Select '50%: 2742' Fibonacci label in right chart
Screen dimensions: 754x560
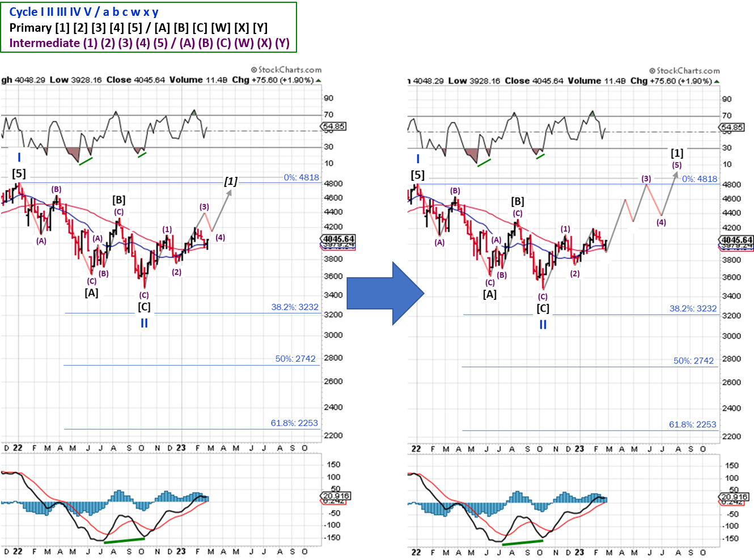[693, 360]
